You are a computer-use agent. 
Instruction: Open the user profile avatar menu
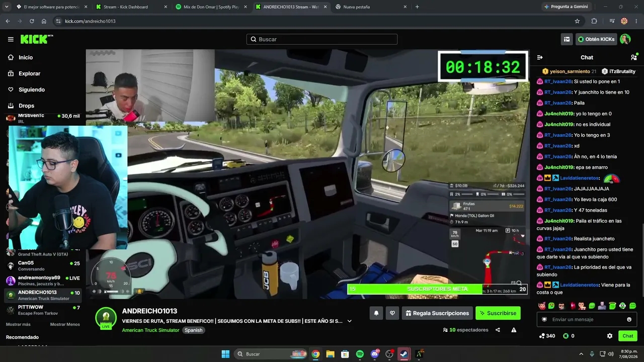[625, 39]
